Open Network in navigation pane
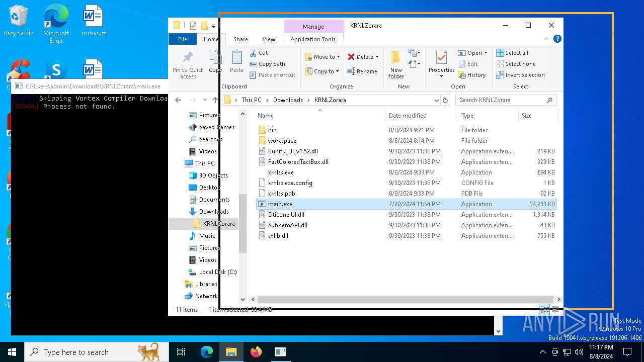Viewport: 644px width, 362px height. tap(201, 296)
